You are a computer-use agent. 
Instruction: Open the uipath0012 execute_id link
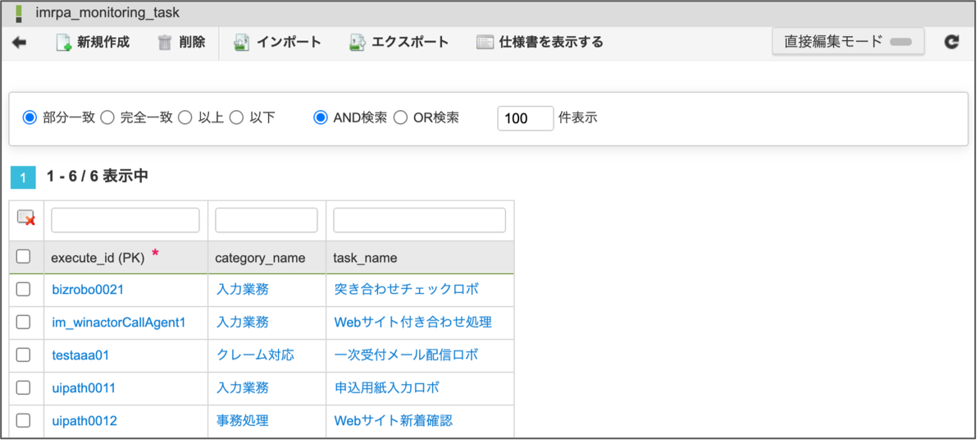pyautogui.click(x=84, y=421)
